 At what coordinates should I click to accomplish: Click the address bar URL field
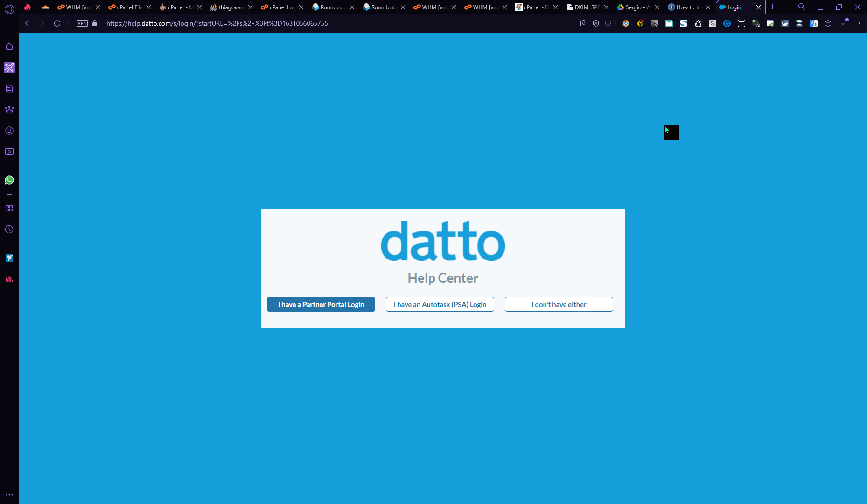[336, 23]
